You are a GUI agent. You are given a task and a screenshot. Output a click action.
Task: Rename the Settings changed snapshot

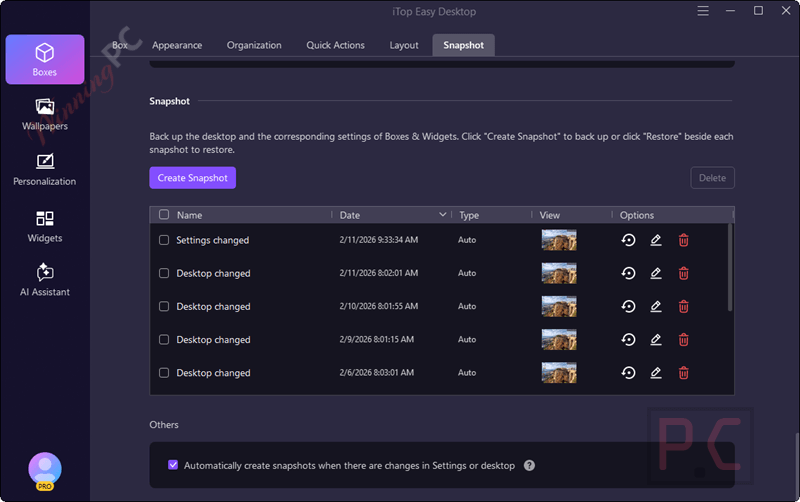coord(656,240)
